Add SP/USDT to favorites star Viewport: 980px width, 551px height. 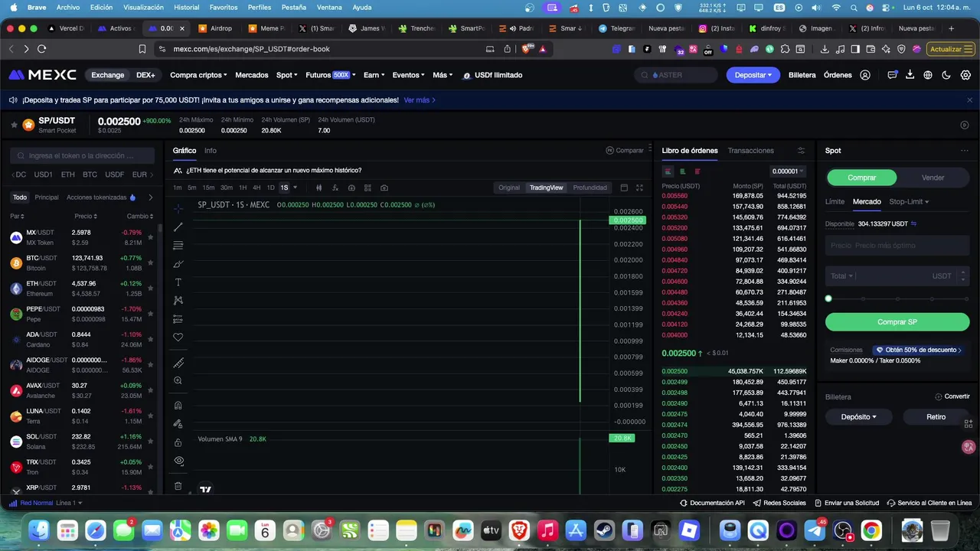(14, 124)
